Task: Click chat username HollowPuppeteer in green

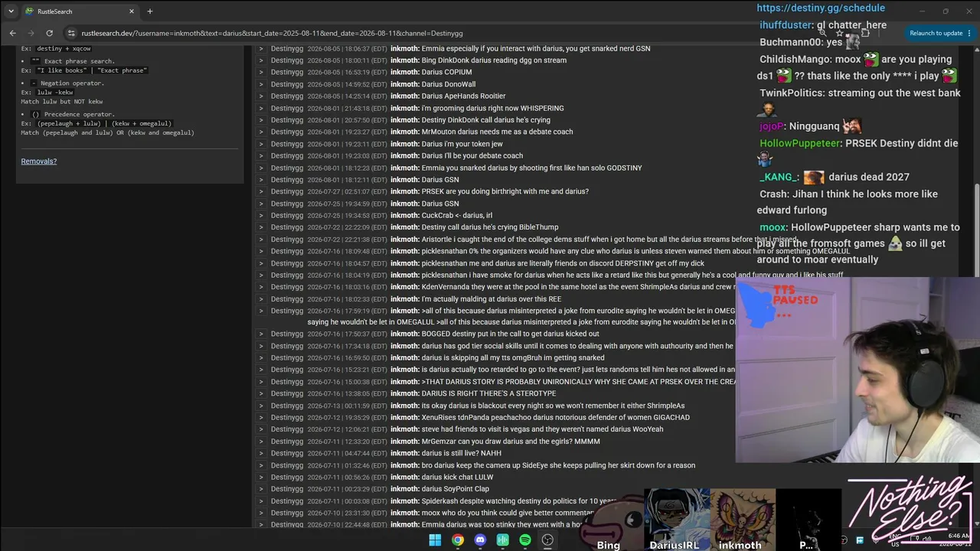Action: pyautogui.click(x=799, y=143)
